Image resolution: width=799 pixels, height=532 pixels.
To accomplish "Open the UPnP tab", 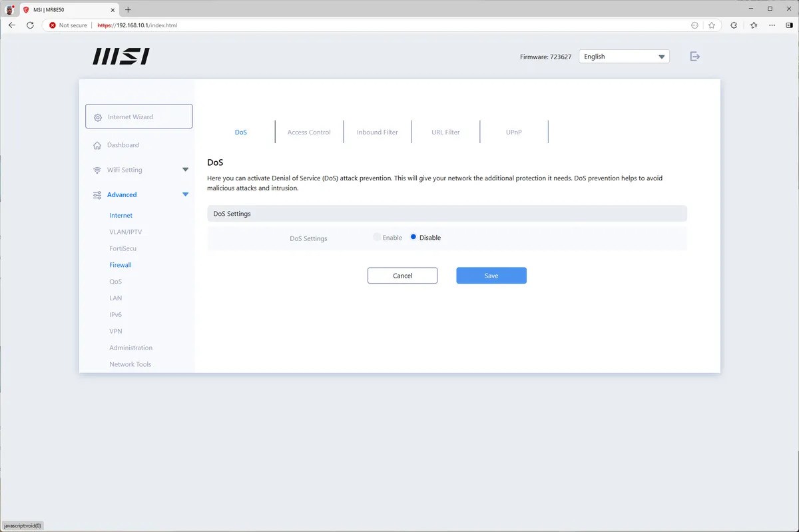I will [513, 133].
